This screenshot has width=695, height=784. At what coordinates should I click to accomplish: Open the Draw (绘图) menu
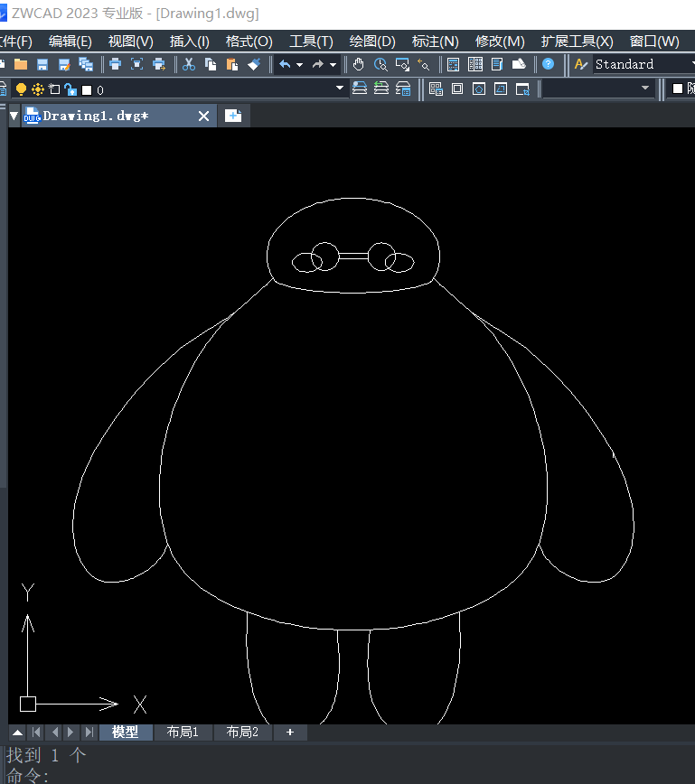pos(372,41)
